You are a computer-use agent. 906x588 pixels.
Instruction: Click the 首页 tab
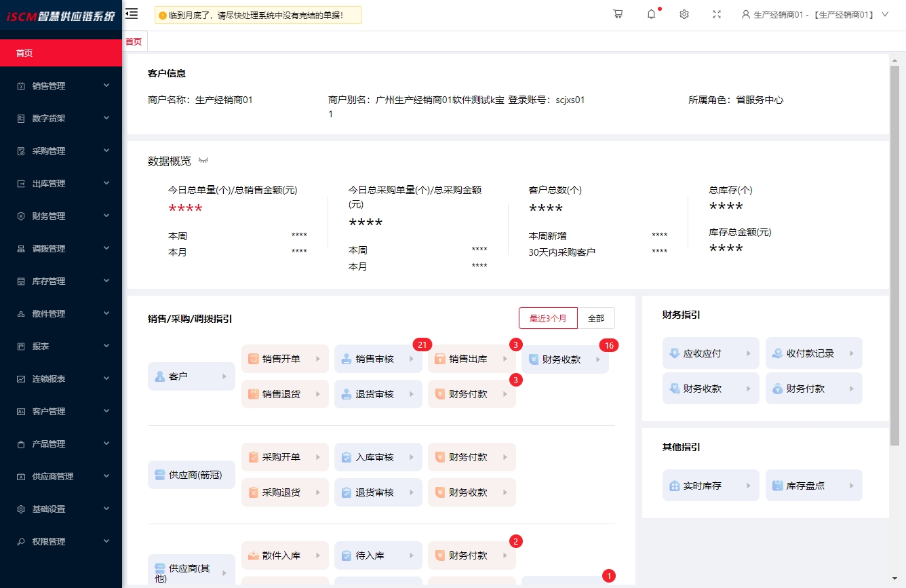[134, 41]
